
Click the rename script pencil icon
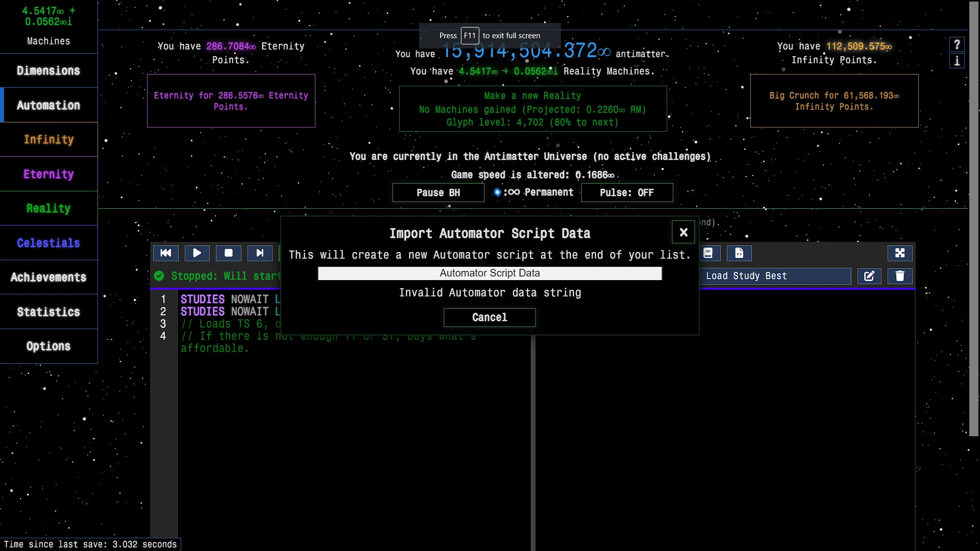point(869,276)
